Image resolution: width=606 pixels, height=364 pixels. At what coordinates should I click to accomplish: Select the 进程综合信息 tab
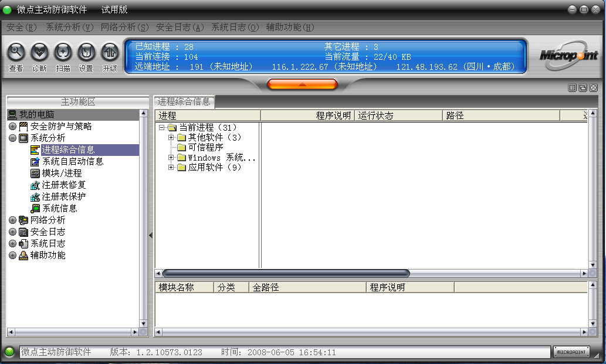coord(184,101)
